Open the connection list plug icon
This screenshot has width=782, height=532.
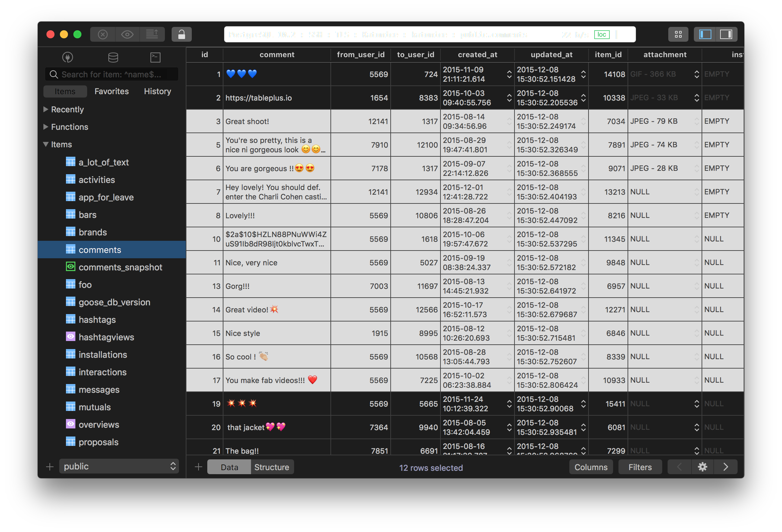67,57
